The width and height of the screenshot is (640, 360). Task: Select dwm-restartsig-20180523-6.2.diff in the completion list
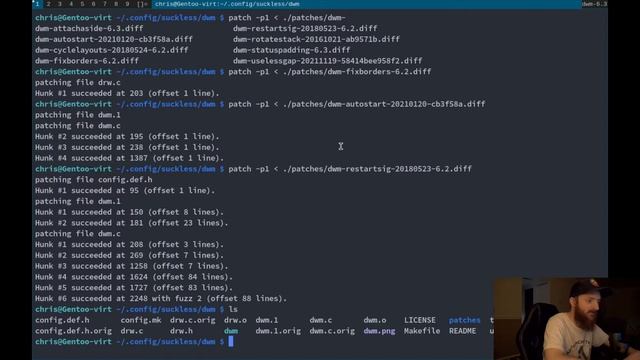(x=305, y=29)
